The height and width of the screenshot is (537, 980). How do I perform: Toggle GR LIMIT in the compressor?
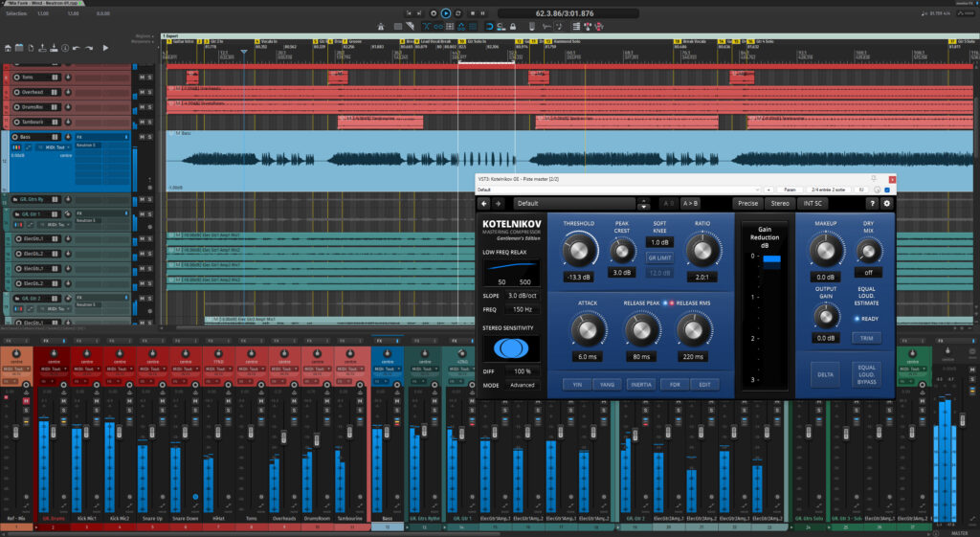659,257
